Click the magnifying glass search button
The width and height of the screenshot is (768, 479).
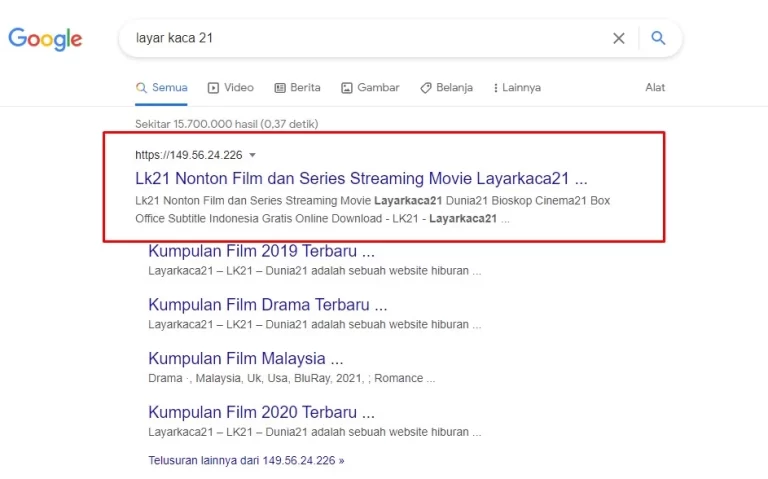click(x=658, y=38)
